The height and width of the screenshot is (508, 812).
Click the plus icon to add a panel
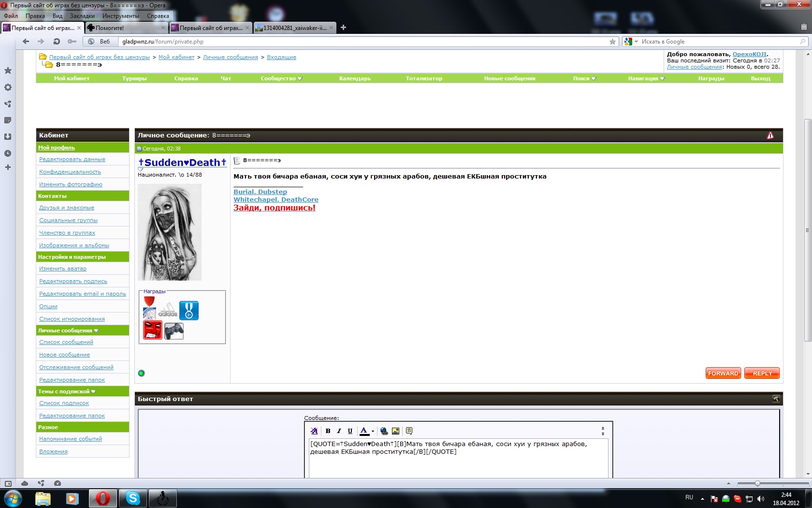[8, 167]
